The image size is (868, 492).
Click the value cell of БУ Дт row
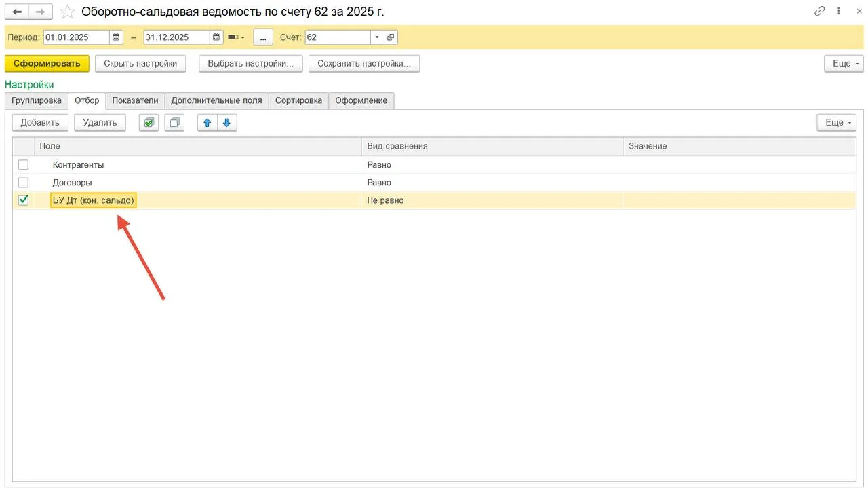click(739, 200)
